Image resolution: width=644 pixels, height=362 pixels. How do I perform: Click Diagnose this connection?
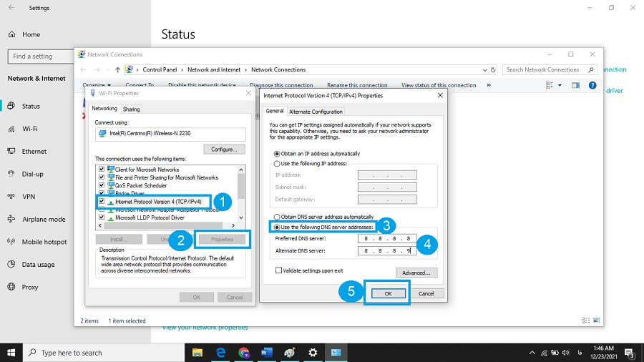[x=281, y=85]
